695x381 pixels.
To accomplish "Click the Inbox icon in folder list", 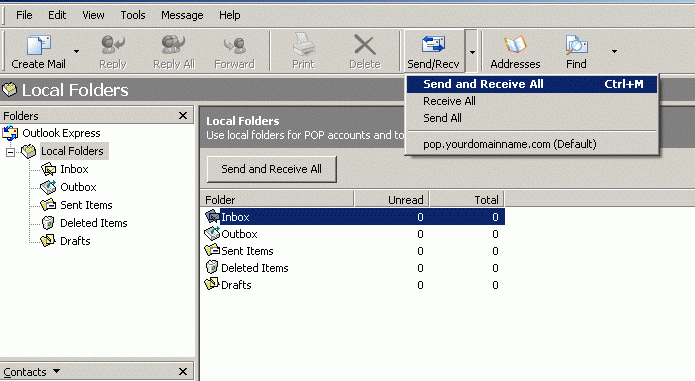I will click(x=212, y=216).
